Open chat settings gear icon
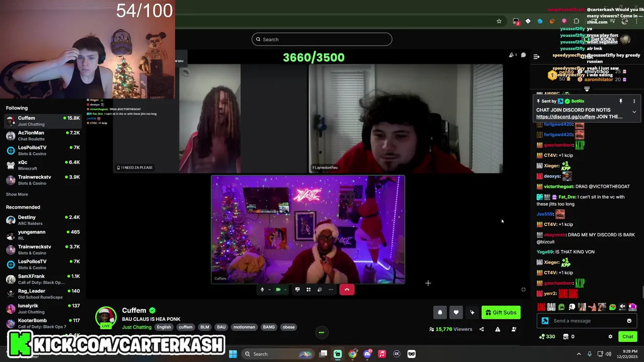Screen dimensions: 644x362 pos(610,336)
